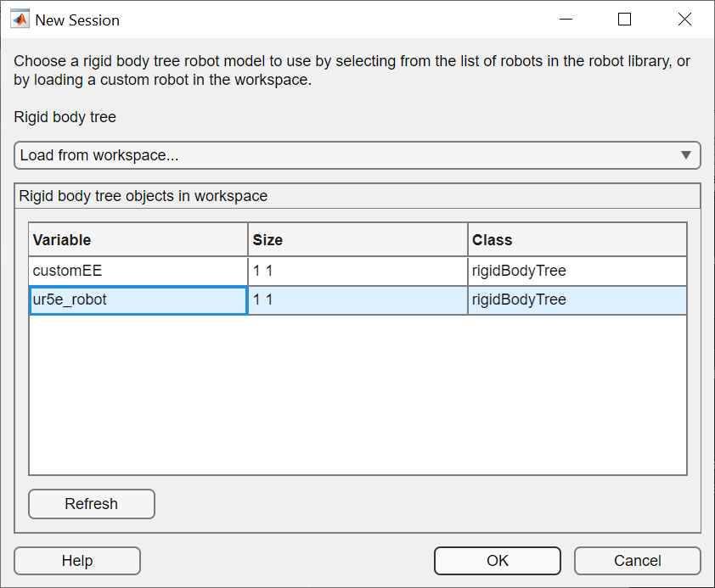Click the Variable column header
The width and height of the screenshot is (715, 588).
coord(138,240)
